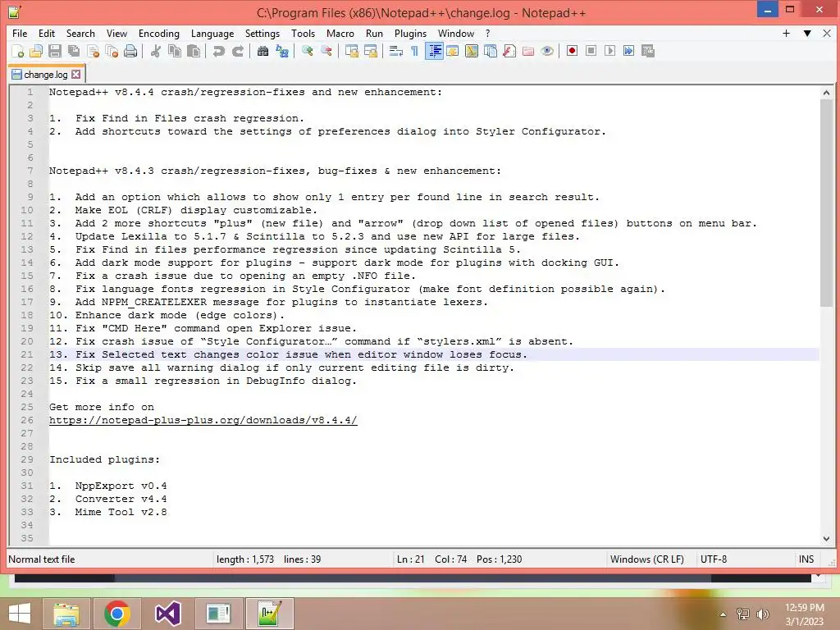This screenshot has height=630, width=840.
Task: Toggle synchronize horizontal scrolling icon
Action: pos(371,51)
